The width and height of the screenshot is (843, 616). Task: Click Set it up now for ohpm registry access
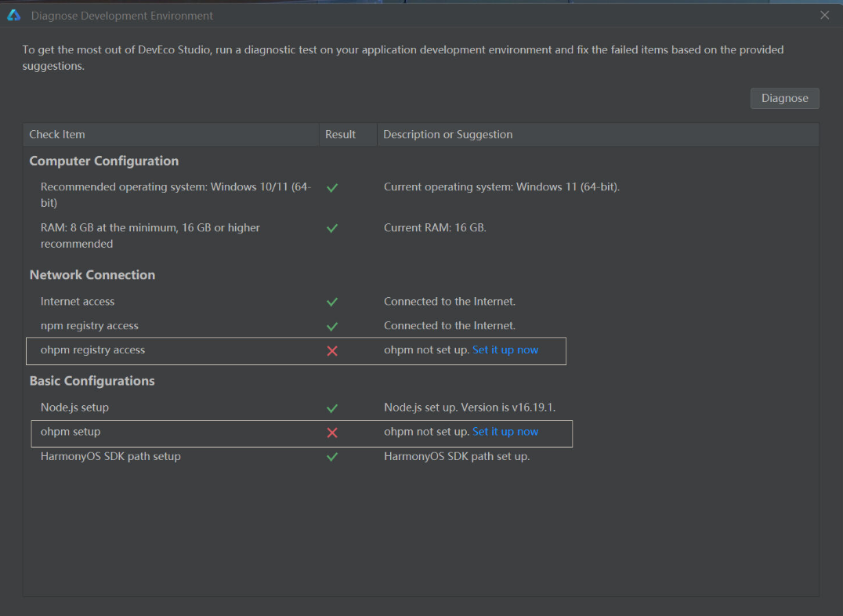pyautogui.click(x=505, y=350)
